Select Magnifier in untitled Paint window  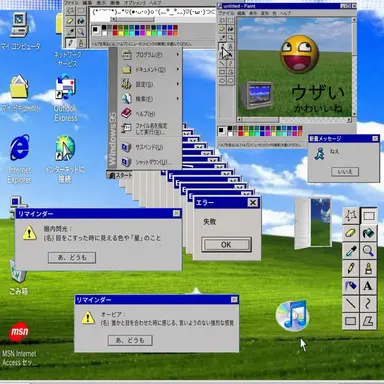click(x=230, y=38)
